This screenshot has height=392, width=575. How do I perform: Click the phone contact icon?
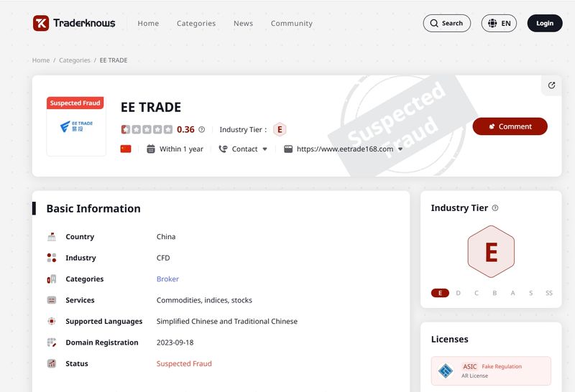point(223,149)
